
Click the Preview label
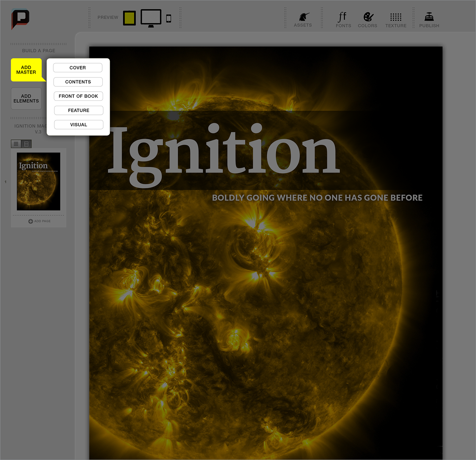108,17
